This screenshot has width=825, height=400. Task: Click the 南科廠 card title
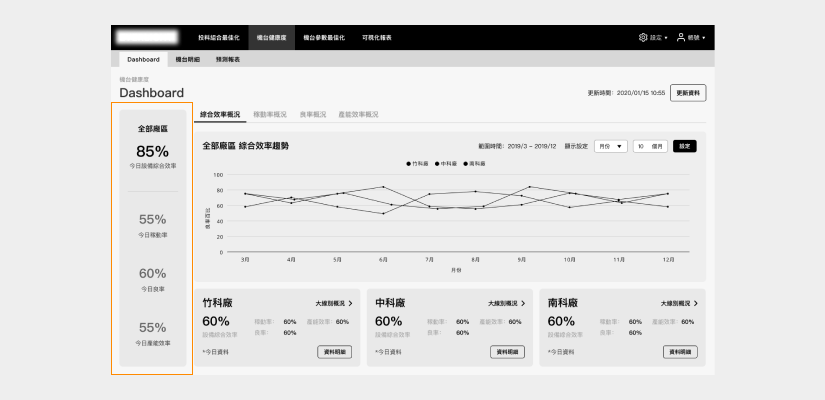(563, 303)
